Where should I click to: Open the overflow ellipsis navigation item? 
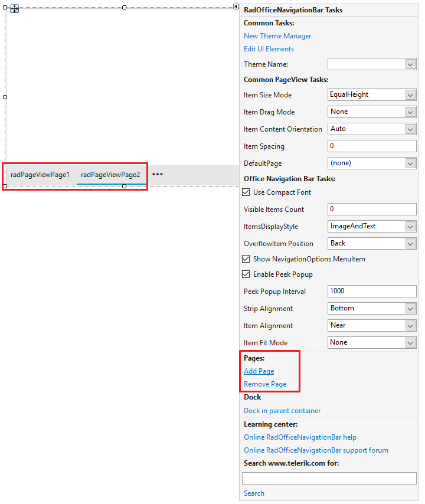pos(158,174)
